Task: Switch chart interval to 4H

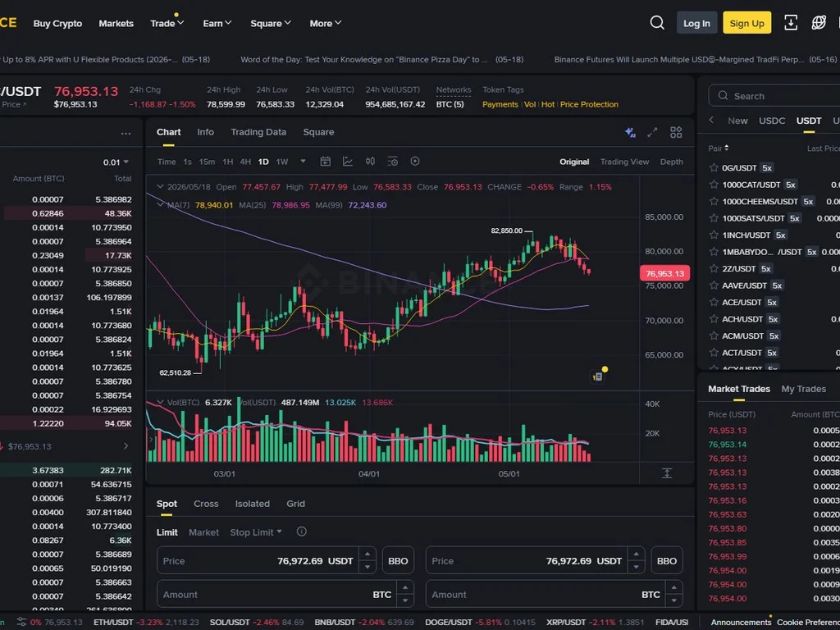Action: (x=245, y=162)
